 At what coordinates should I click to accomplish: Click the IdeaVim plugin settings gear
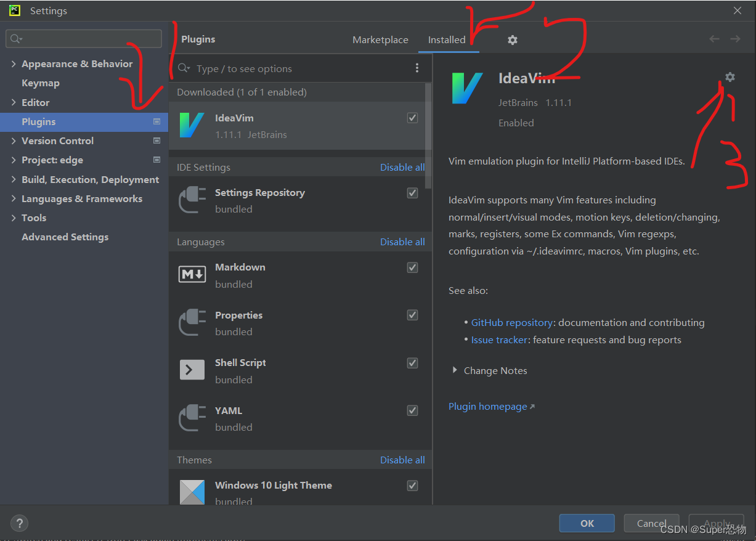tap(730, 77)
